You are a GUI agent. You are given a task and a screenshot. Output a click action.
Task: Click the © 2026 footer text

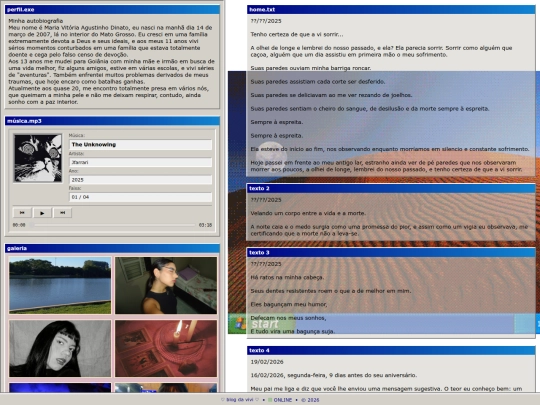click(x=310, y=400)
